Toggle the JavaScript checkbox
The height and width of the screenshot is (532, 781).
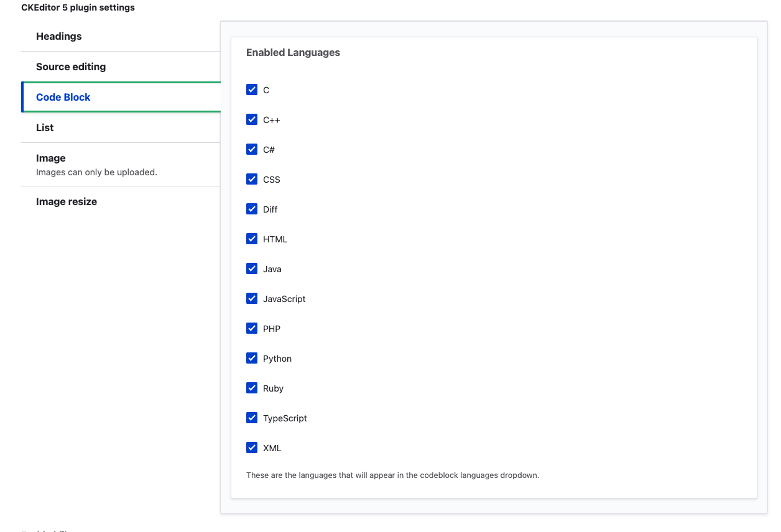(x=252, y=298)
